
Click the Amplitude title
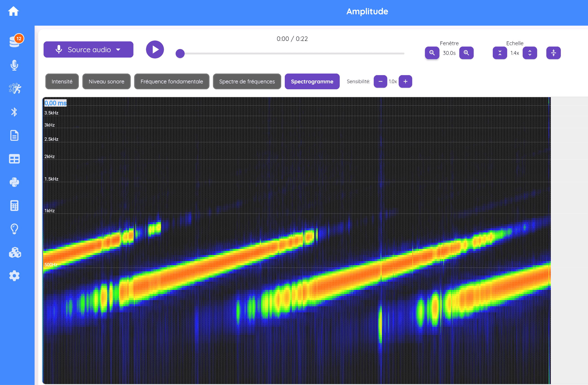click(367, 11)
